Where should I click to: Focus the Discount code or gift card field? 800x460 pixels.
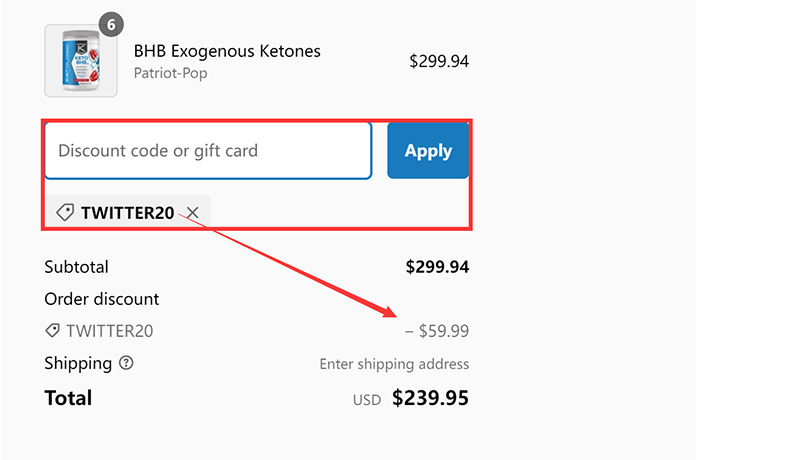point(207,151)
